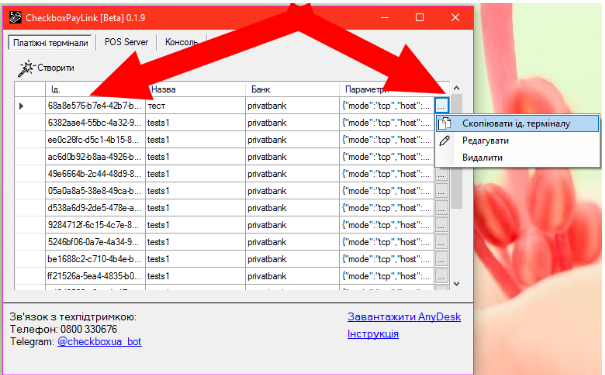Open the @checkboxua_bot Telegram link

[x=99, y=342]
